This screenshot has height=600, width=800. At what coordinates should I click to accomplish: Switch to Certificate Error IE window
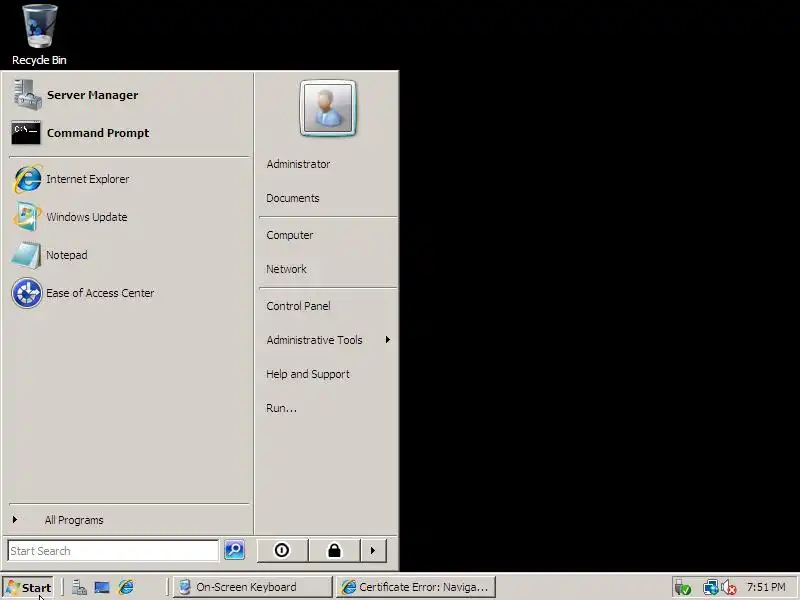pos(416,587)
